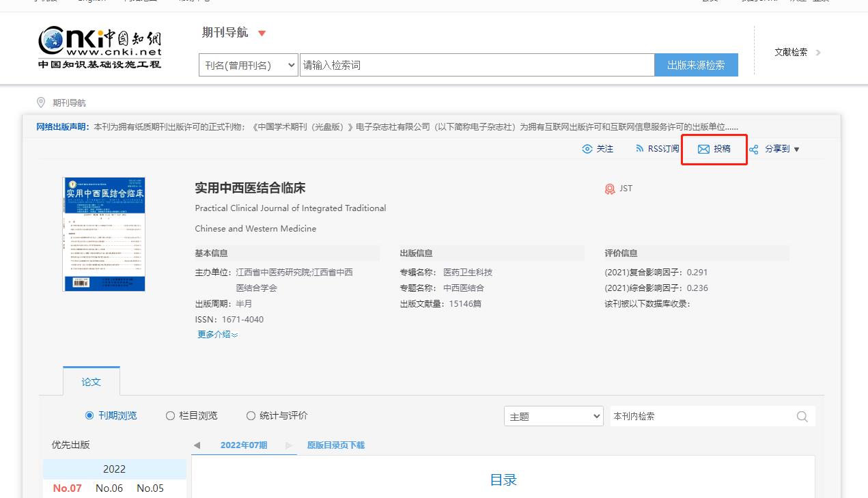Click the location pin icon near 期刊导航
Screen dimensions: 868x498
(x=41, y=102)
